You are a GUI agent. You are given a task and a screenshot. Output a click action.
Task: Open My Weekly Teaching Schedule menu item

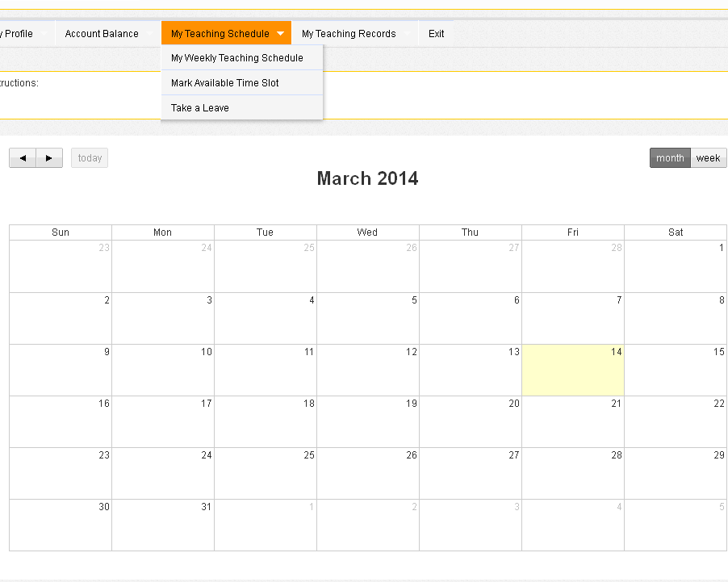(237, 58)
